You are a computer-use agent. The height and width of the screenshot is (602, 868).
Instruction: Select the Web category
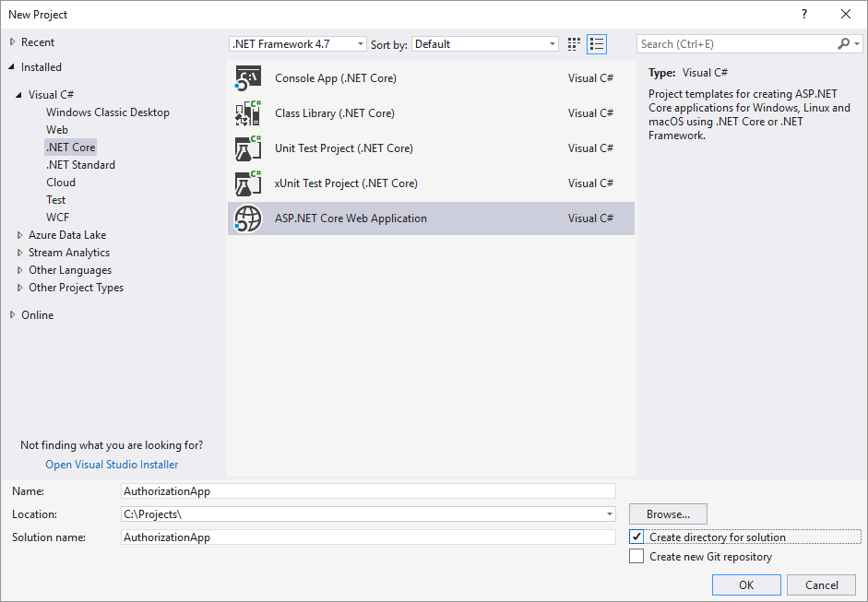tap(57, 129)
